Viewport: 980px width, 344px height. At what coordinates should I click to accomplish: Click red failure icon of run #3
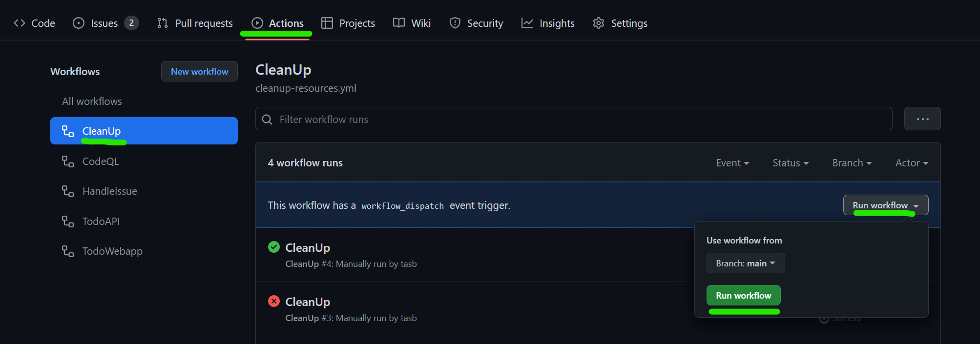pyautogui.click(x=274, y=301)
